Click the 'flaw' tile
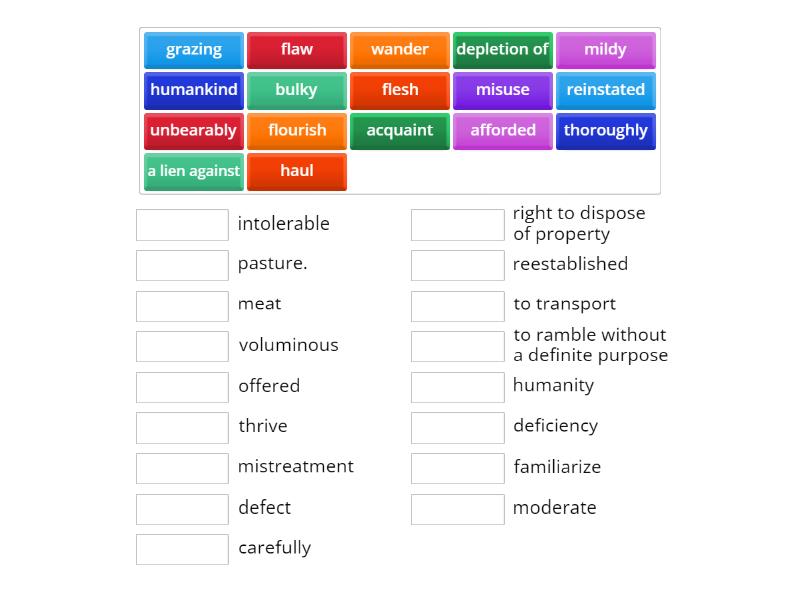This screenshot has height=600, width=800. click(x=297, y=49)
